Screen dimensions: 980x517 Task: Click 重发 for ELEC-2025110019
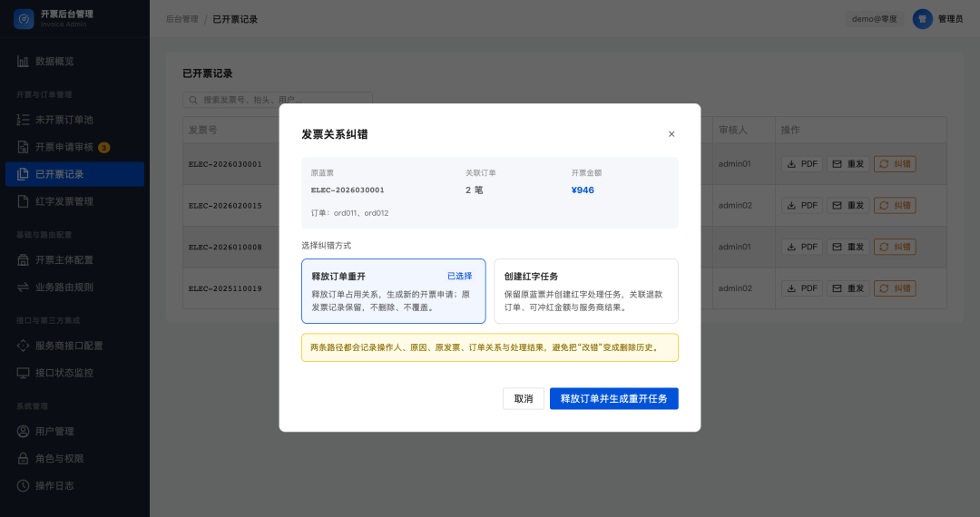pos(848,288)
